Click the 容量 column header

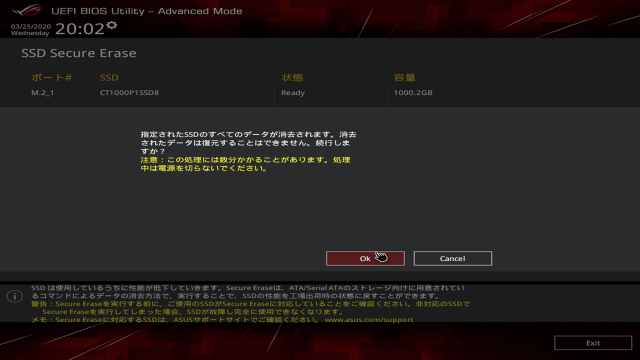(404, 78)
